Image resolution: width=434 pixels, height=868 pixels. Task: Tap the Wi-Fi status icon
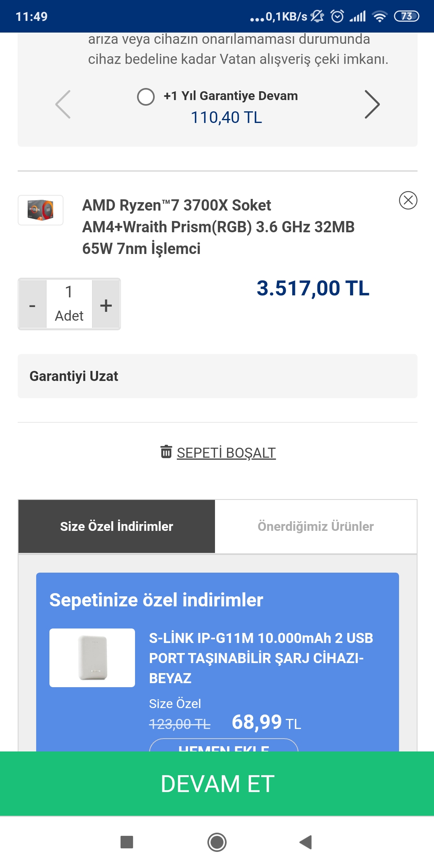pos(379,16)
